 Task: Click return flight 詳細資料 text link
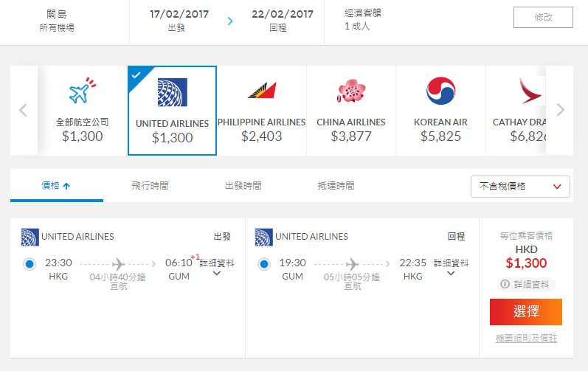click(451, 263)
